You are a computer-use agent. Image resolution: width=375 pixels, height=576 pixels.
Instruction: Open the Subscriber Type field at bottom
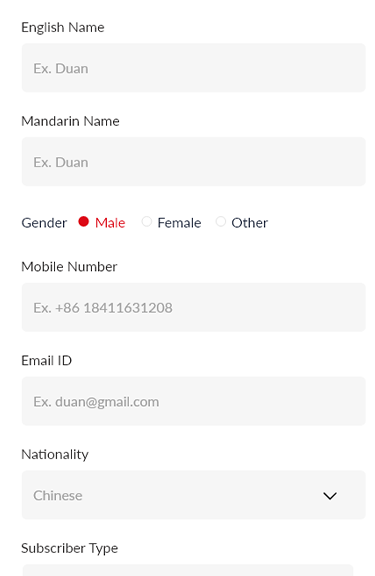point(188,570)
